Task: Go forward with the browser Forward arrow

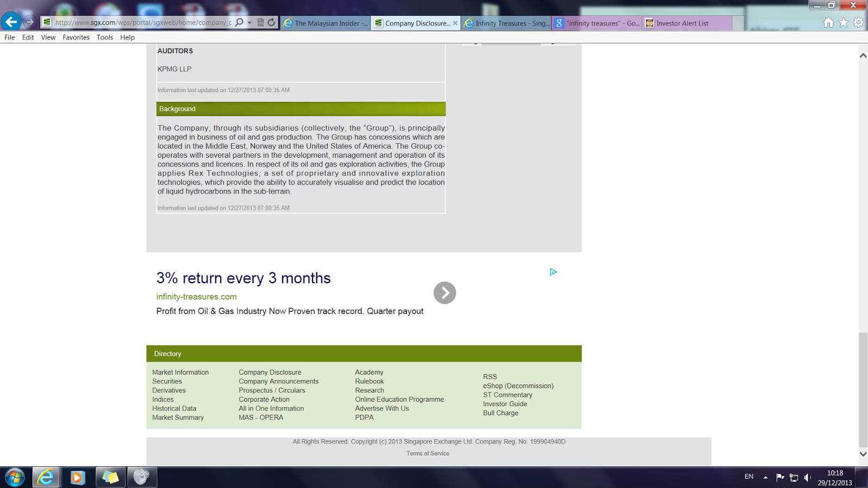Action: (x=30, y=22)
